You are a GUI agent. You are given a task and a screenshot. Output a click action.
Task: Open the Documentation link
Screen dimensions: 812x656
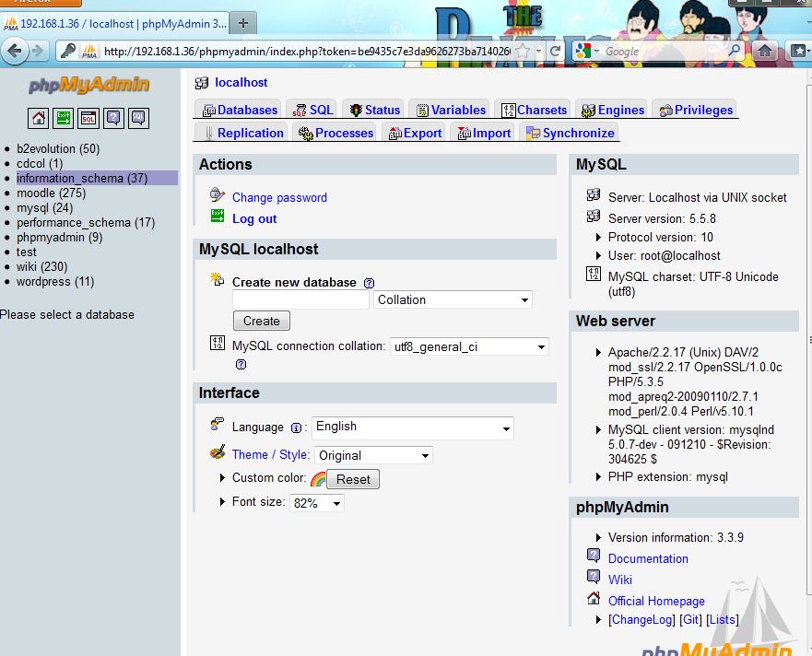point(648,558)
